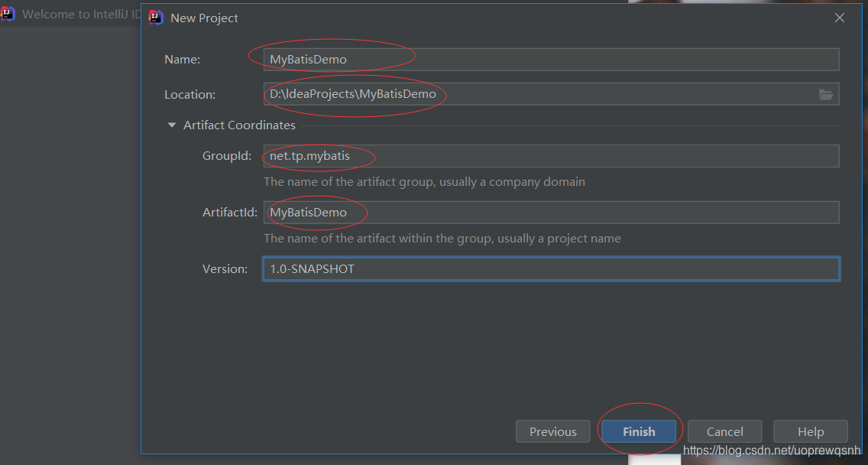Close the New Project dialog
The width and height of the screenshot is (868, 465).
click(x=839, y=18)
